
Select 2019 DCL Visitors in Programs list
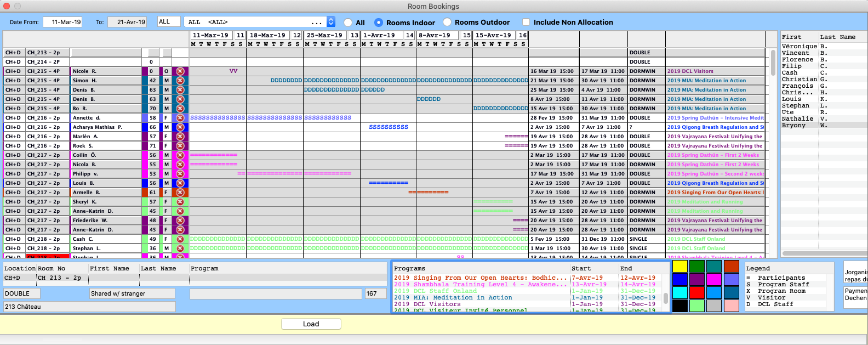(x=427, y=304)
